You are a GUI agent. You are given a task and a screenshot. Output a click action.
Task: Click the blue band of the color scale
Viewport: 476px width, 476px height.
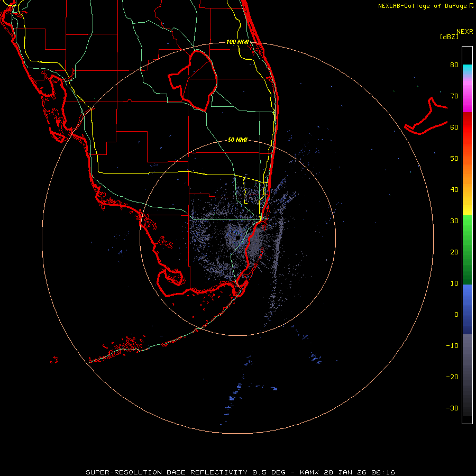point(467,309)
